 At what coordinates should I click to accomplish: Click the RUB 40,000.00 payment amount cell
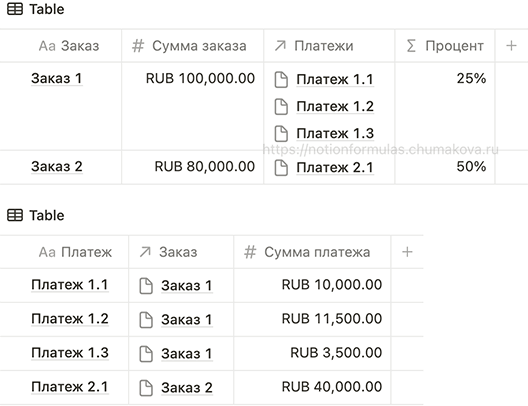[x=312, y=387]
